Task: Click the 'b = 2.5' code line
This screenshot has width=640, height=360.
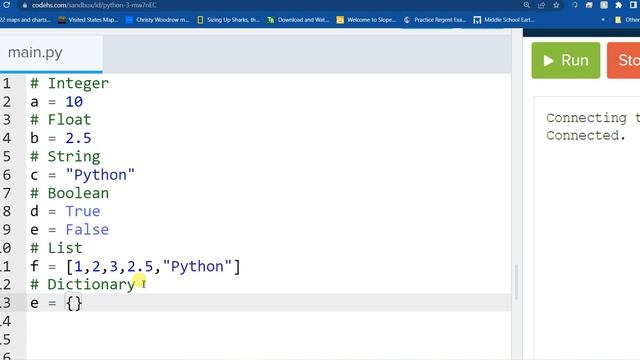Action: point(60,138)
